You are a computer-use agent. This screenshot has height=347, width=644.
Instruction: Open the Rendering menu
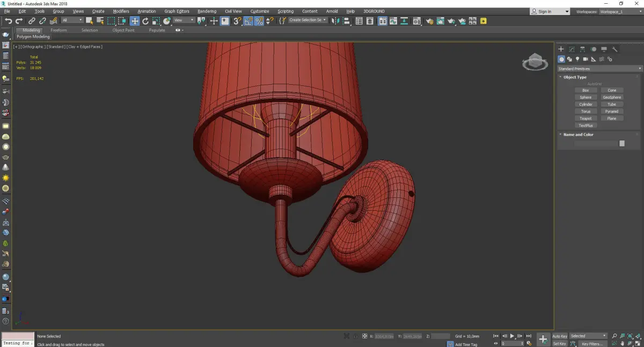click(x=207, y=11)
